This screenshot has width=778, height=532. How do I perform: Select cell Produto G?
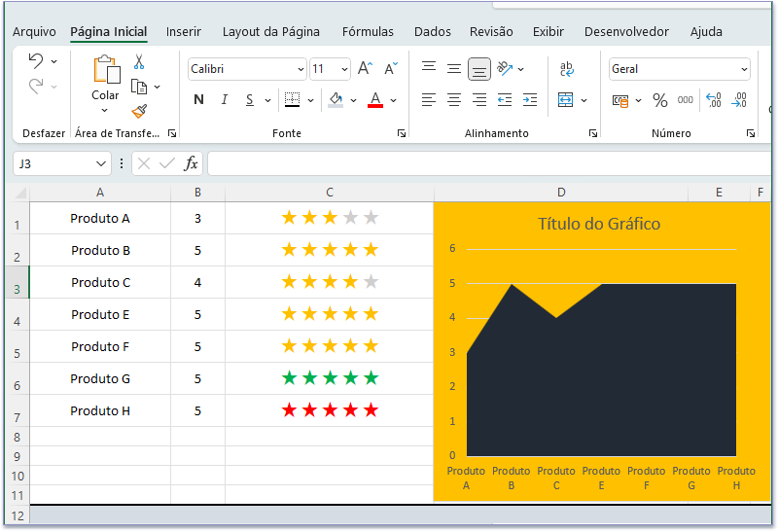pos(100,378)
